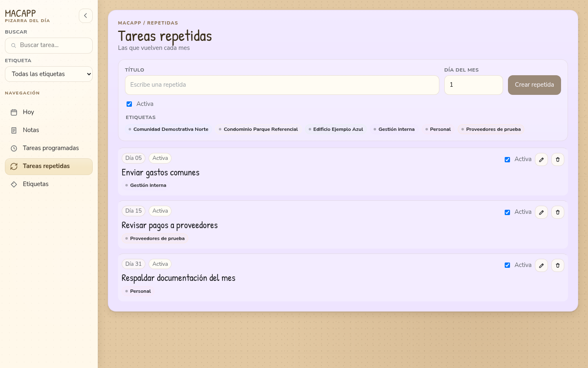Click the Día del mes number field
The height and width of the screenshot is (368, 588).
(474, 85)
